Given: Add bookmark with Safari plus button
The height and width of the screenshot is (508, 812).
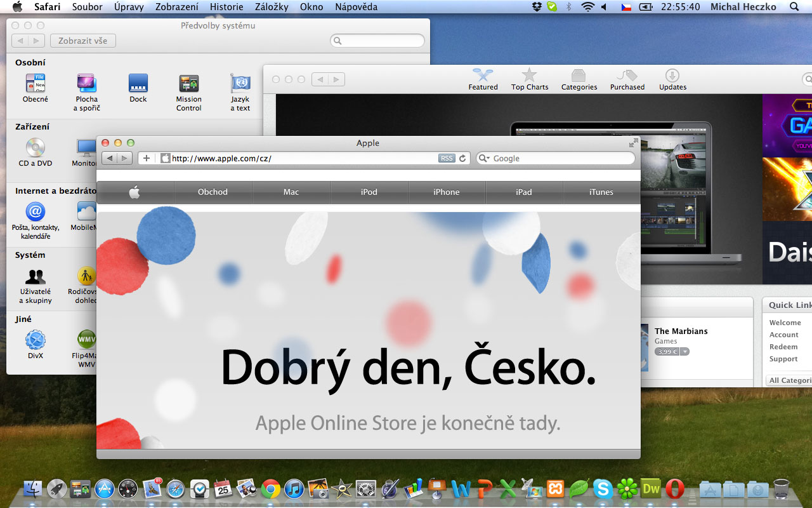Looking at the screenshot, I should coord(147,158).
